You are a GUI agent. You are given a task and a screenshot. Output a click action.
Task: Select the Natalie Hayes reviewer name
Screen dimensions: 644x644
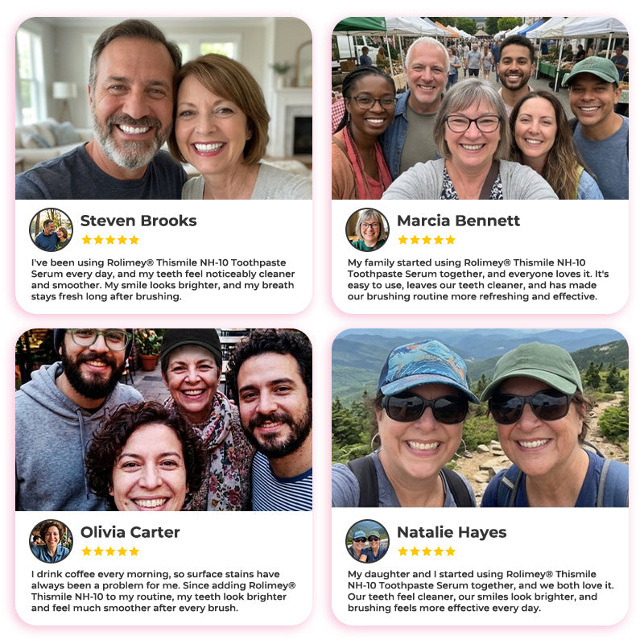(452, 532)
